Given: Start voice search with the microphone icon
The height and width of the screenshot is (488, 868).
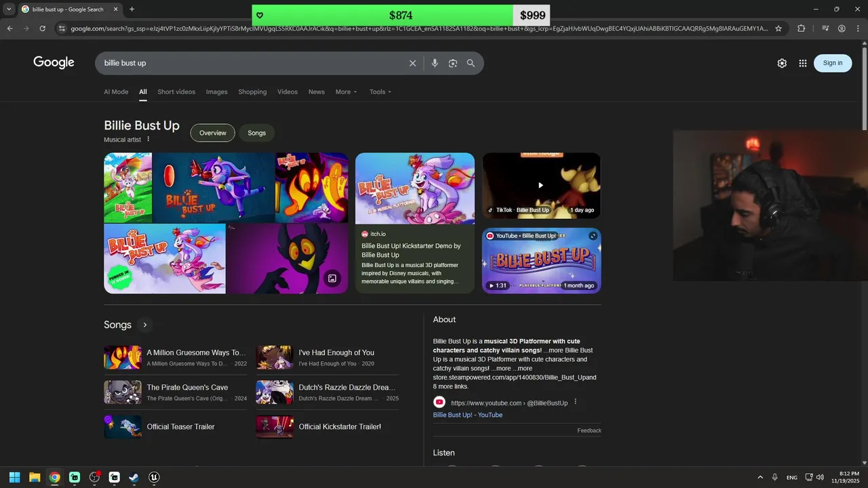Looking at the screenshot, I should 435,63.
